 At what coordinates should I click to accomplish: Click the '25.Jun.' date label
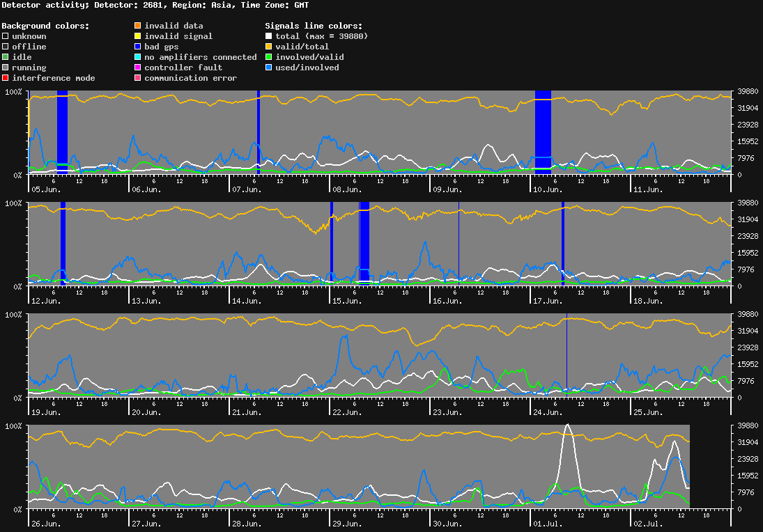coord(648,412)
